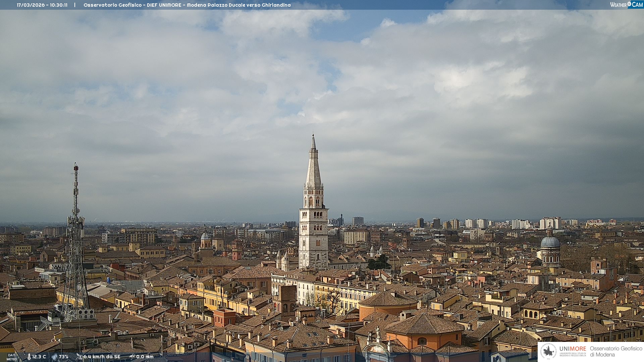
Task: Click the 12.3 C temperature reading
Action: 39,357
